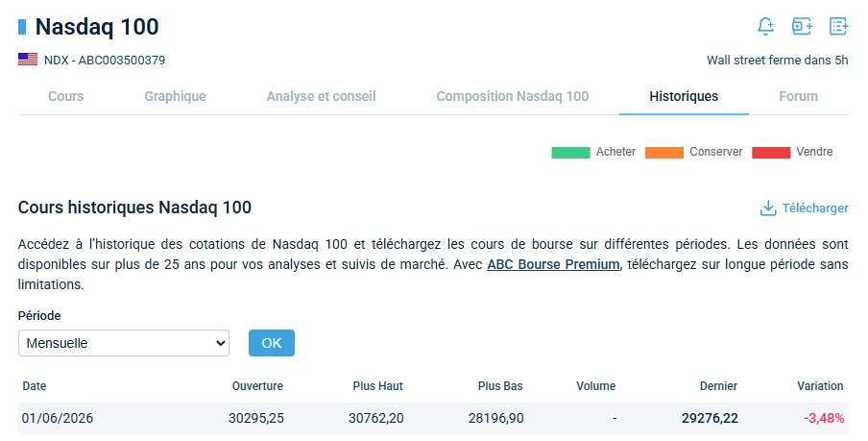Screen dimensions: 868x441
Task: Add Nasdaq 100 to list via list-plus icon
Action: (838, 26)
